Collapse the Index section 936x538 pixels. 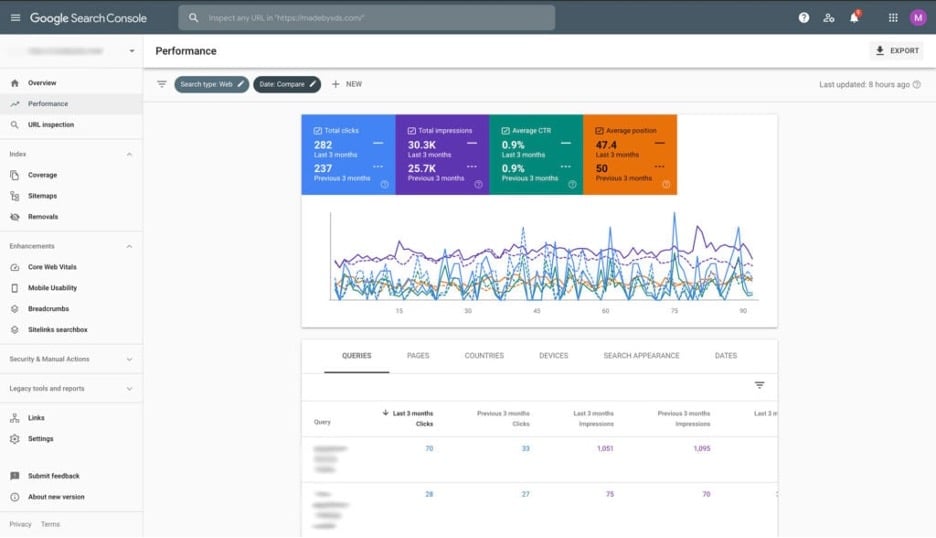click(130, 155)
